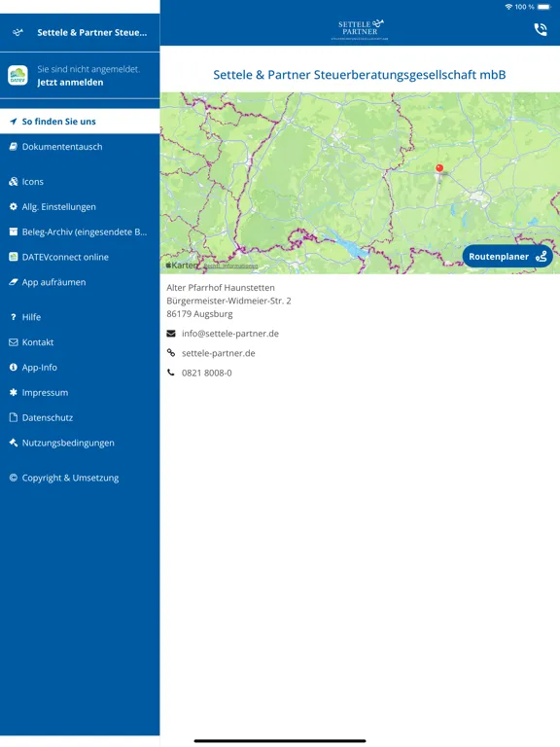Tap the Steuerberatungsgesellschaft mbB page heading
Image resolution: width=560 pixels, height=747 pixels.
coord(360,75)
